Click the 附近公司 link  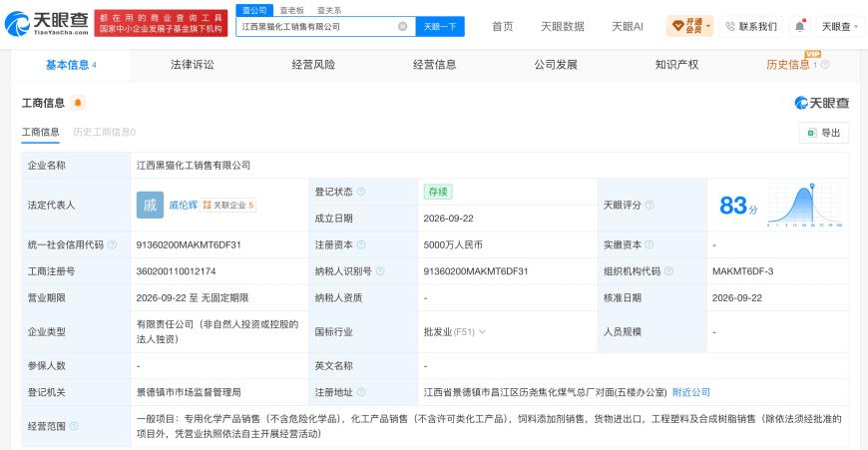(690, 392)
